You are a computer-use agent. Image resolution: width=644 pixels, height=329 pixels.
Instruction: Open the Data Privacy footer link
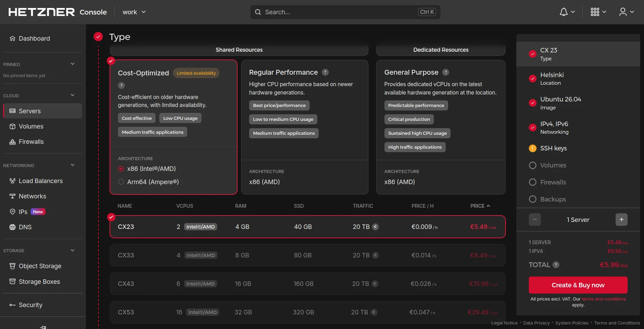coord(536,323)
